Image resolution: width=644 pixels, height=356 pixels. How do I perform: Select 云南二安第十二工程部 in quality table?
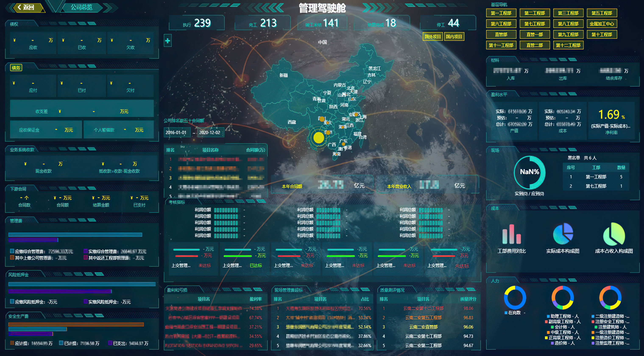click(423, 308)
